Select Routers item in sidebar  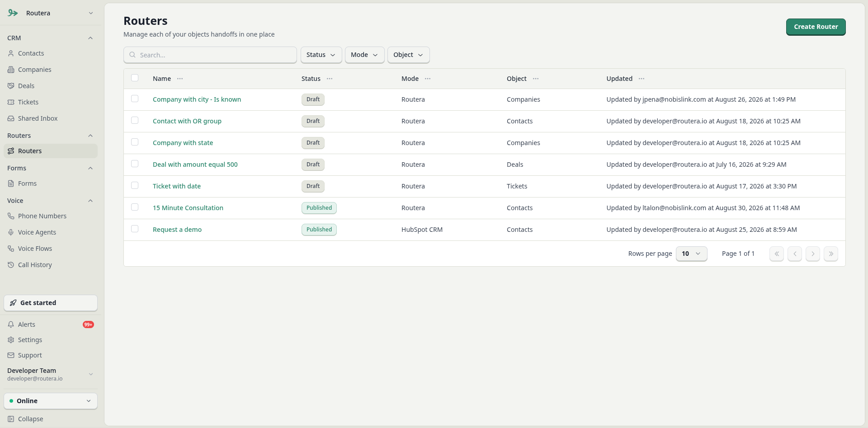(51, 151)
